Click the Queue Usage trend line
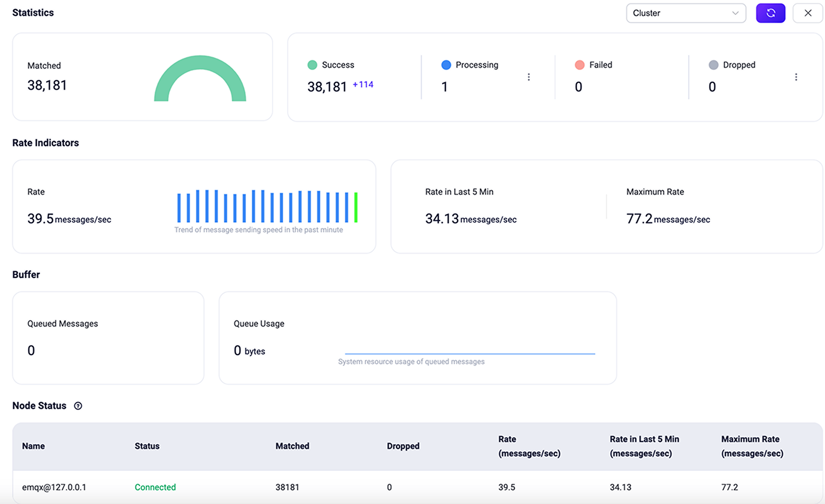This screenshot has height=504, width=825. point(469,353)
